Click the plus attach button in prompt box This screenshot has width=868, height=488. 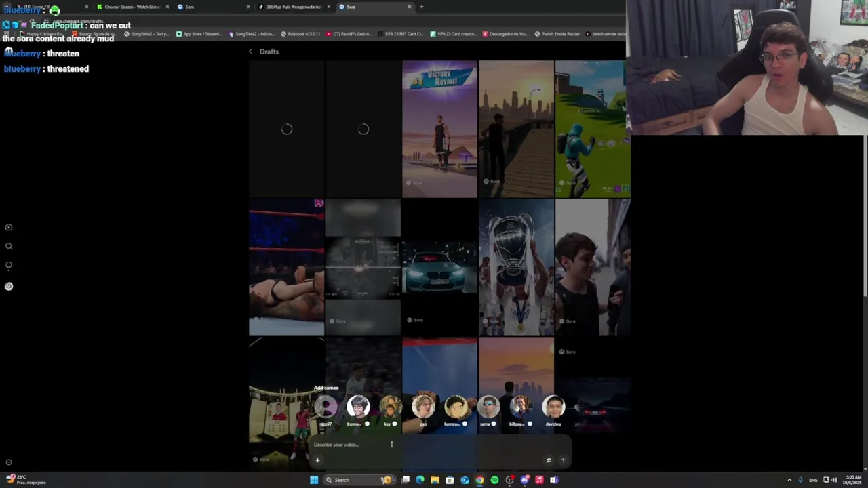317,460
